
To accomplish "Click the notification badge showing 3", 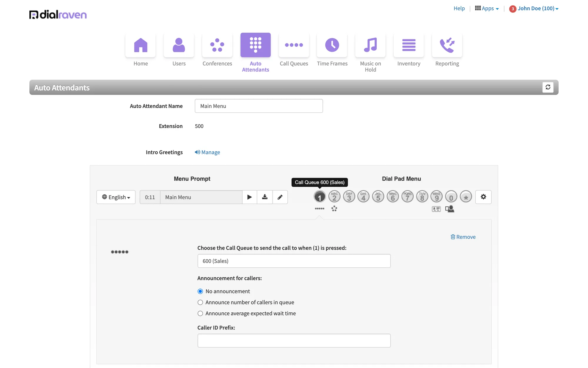I will (x=513, y=9).
